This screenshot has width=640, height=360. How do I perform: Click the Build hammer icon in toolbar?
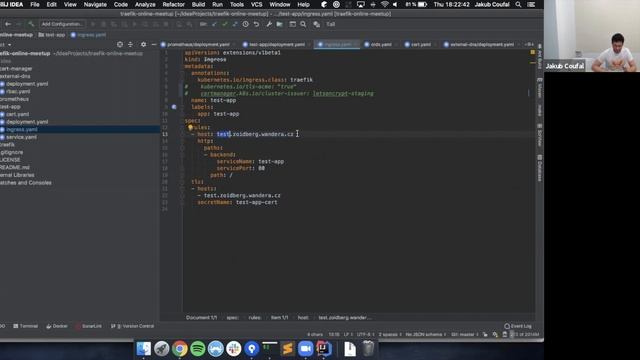[x=31, y=24]
